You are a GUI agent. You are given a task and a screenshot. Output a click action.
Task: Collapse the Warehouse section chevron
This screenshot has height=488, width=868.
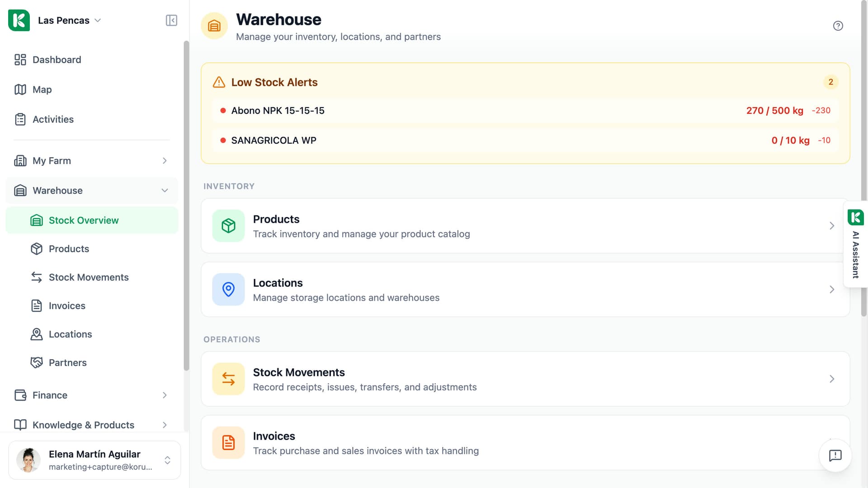(165, 191)
